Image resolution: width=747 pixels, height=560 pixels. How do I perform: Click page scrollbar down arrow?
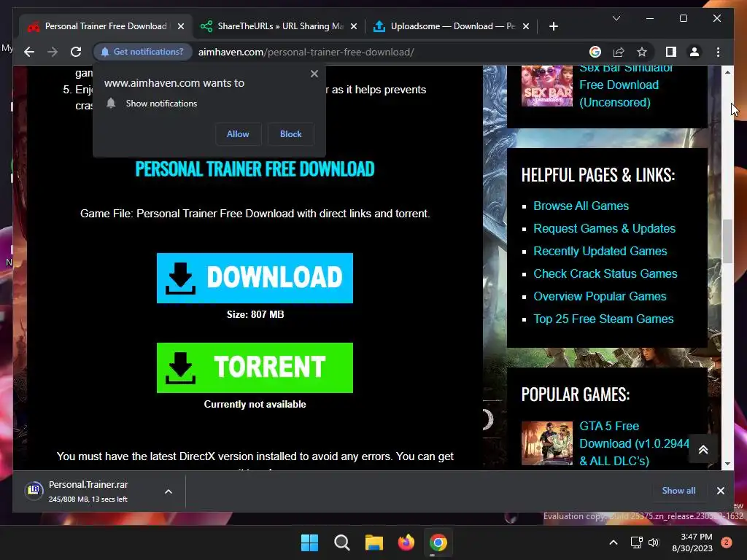point(727,463)
